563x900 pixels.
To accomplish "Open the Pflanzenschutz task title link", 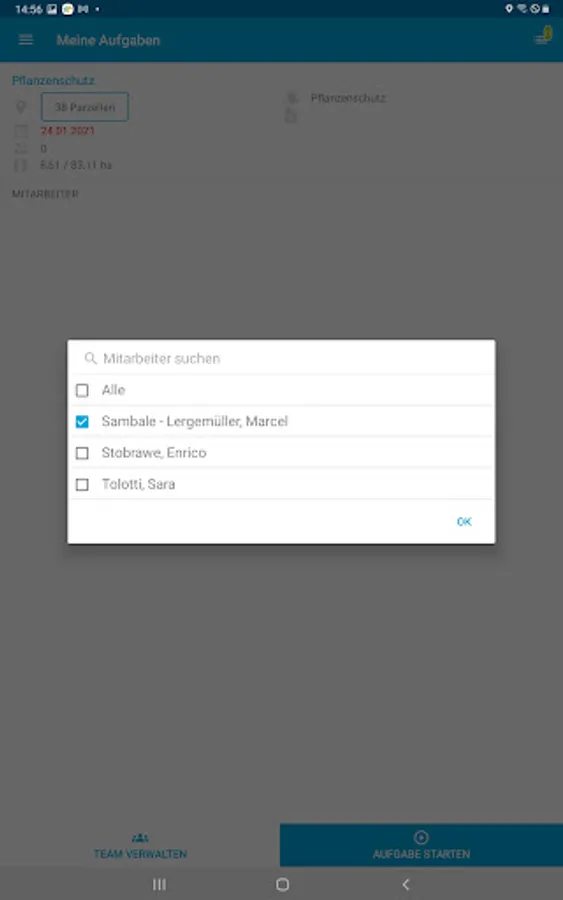I will [x=53, y=80].
